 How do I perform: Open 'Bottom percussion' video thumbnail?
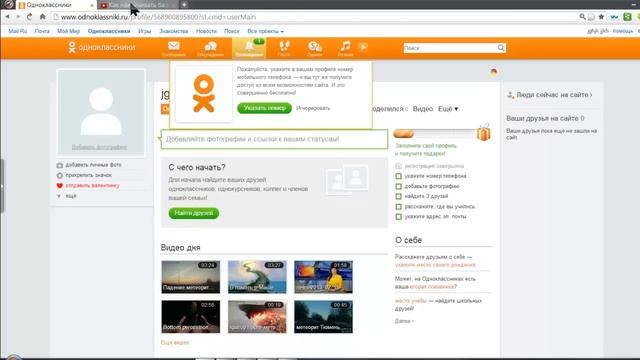pyautogui.click(x=191, y=317)
